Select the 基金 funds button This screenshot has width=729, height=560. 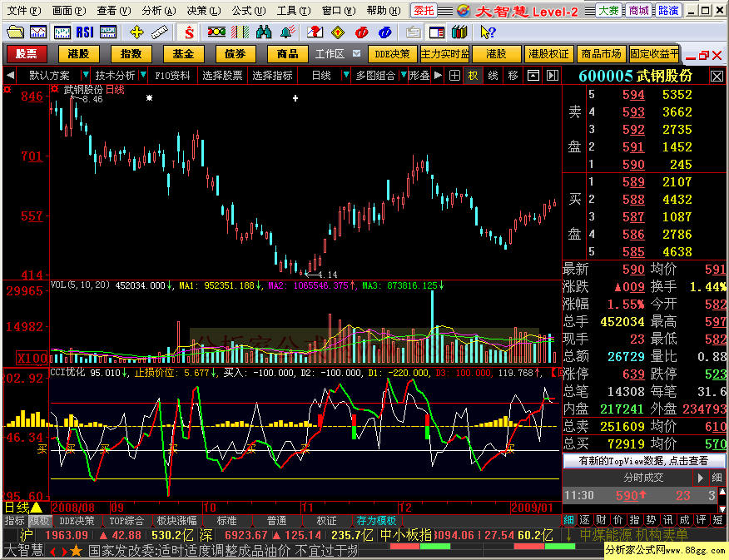183,54
